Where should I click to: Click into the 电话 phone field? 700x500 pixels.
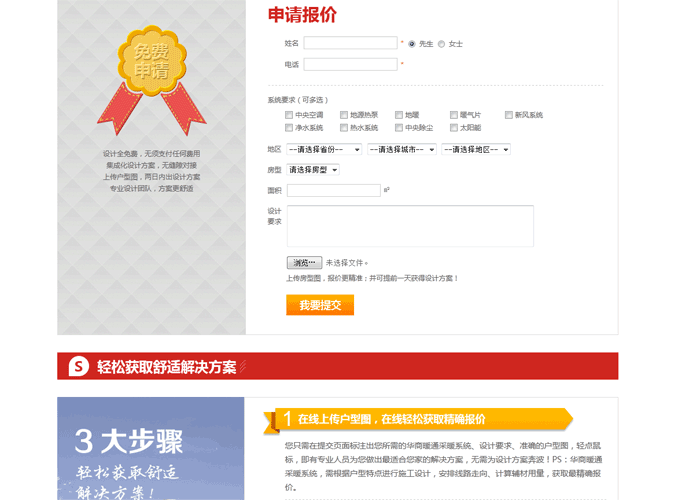click(x=350, y=64)
